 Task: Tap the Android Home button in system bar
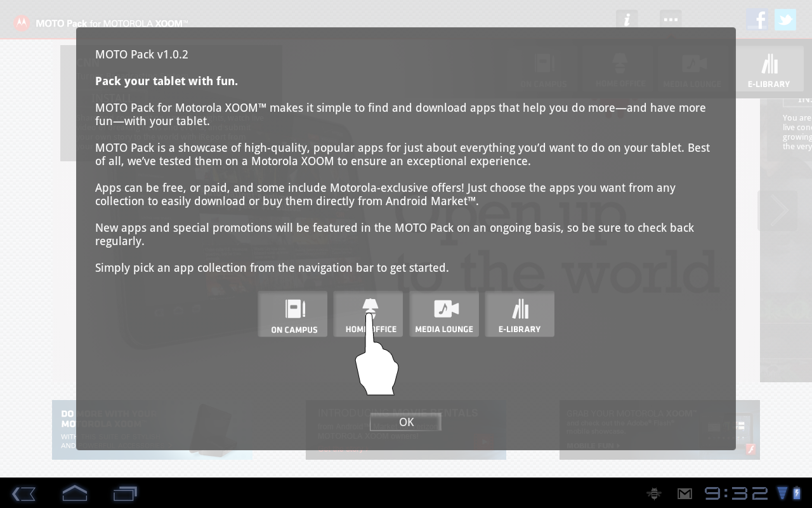point(74,493)
